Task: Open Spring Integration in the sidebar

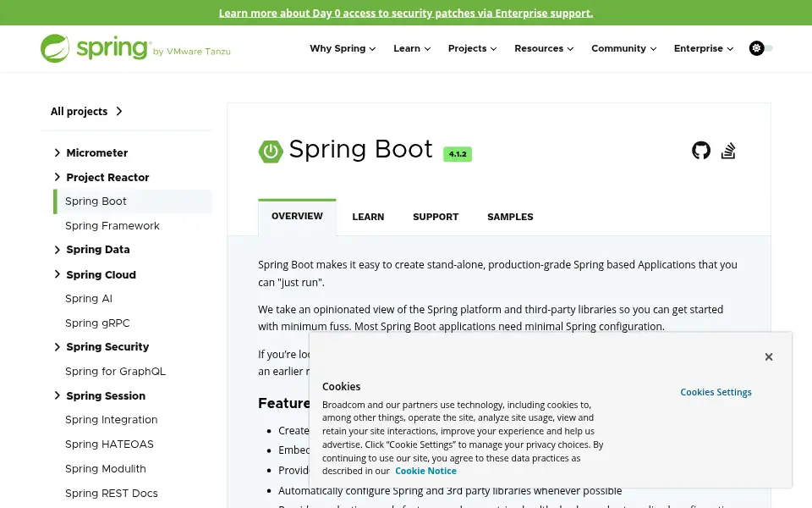Action: click(x=112, y=419)
